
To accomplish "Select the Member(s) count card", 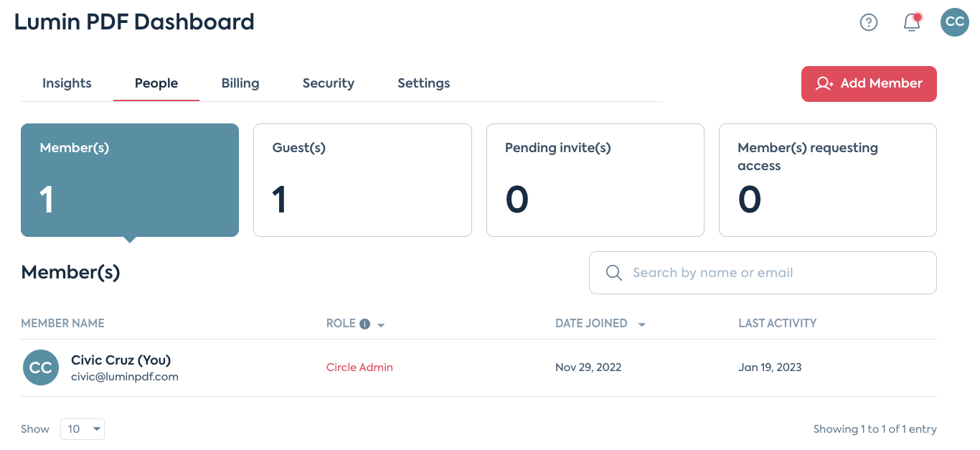I will pyautogui.click(x=130, y=180).
